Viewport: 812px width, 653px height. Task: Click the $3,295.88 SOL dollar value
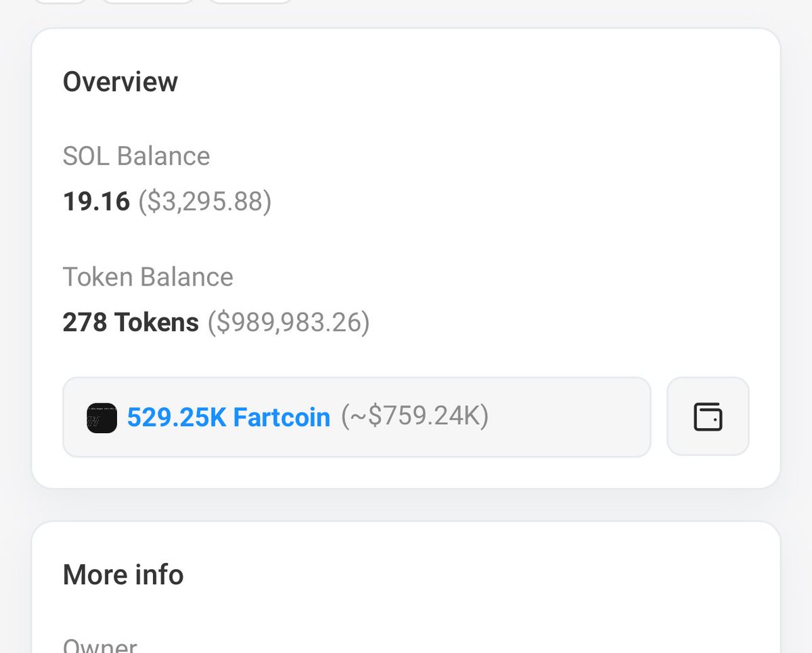[205, 202]
